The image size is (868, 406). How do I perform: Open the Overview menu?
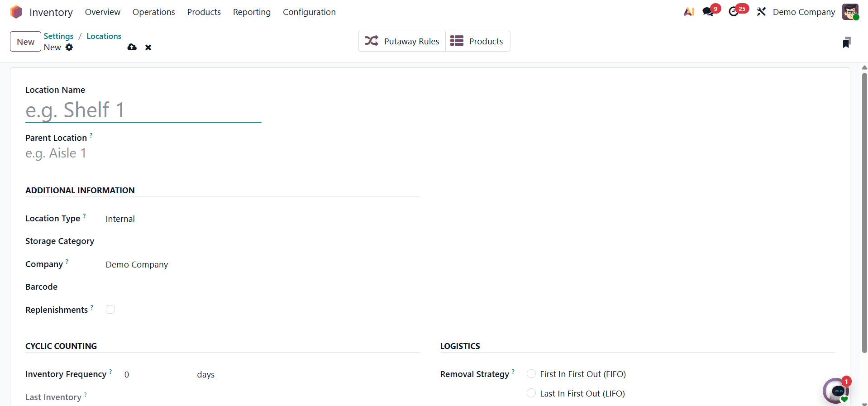[103, 12]
